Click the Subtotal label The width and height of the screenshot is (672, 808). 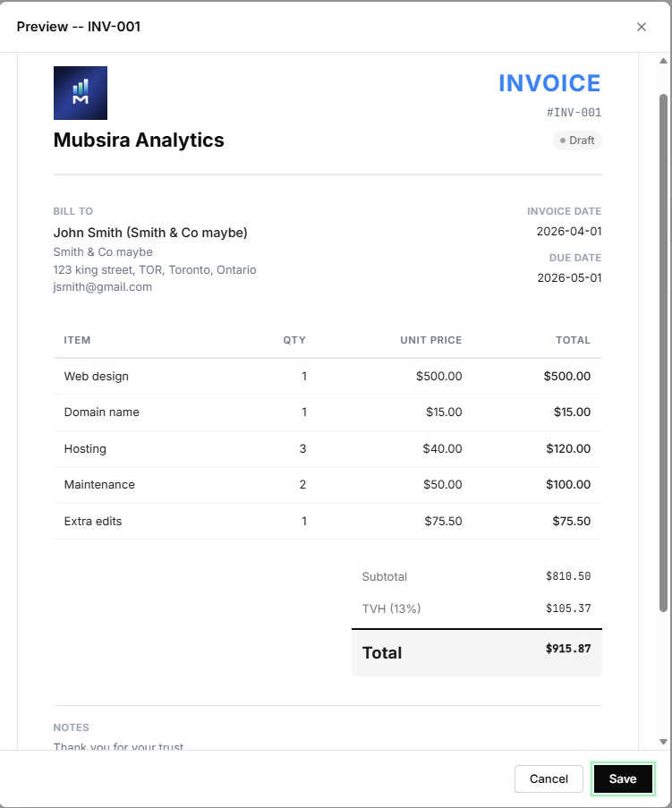coord(385,576)
